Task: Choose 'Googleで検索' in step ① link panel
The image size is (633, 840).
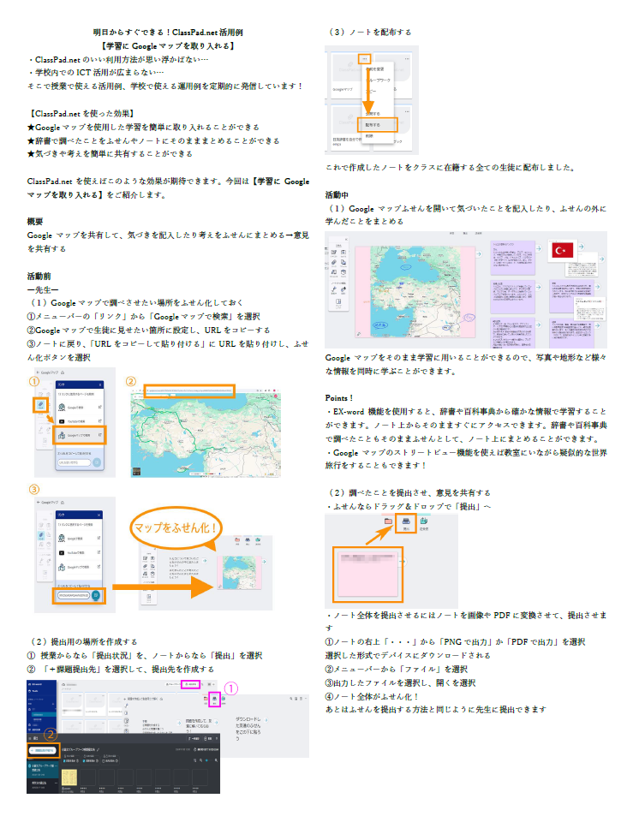Action: pos(81,408)
